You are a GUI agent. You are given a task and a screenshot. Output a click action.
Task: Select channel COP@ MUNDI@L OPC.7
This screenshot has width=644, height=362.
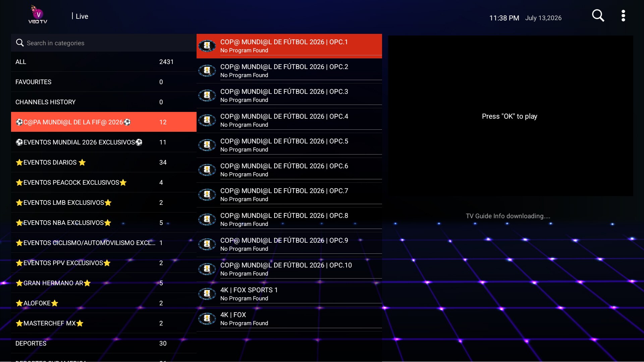click(289, 195)
